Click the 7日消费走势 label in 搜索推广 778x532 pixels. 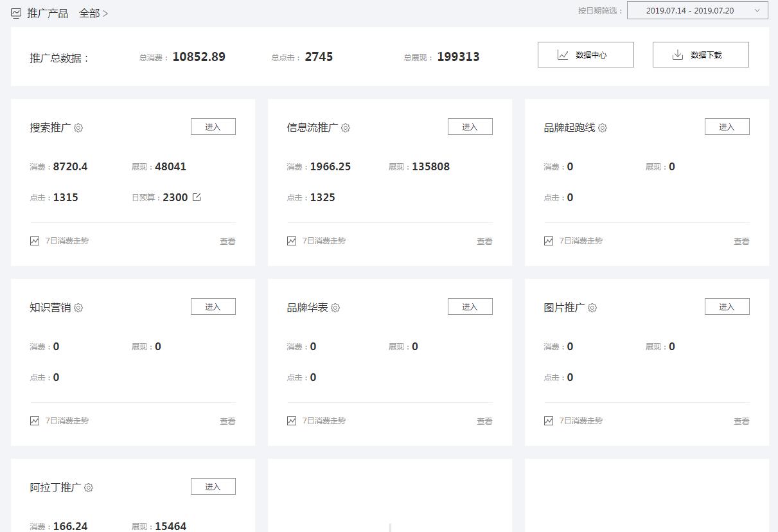pos(67,241)
